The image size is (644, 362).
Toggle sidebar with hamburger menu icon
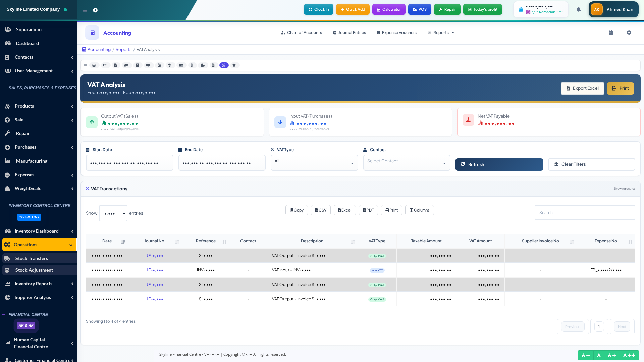click(x=85, y=10)
